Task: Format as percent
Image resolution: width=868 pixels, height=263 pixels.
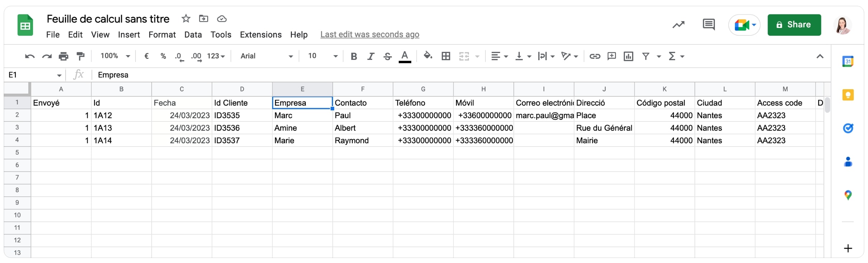Action: pos(163,56)
